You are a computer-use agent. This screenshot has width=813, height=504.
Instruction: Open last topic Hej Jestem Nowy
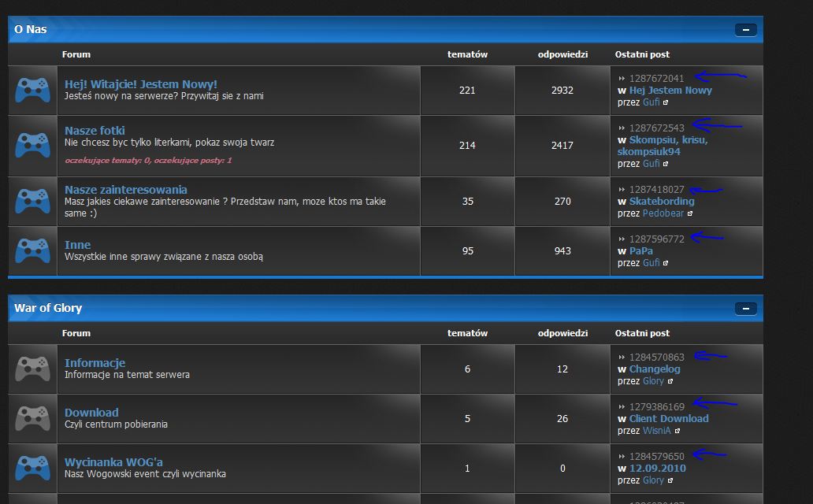tap(670, 91)
